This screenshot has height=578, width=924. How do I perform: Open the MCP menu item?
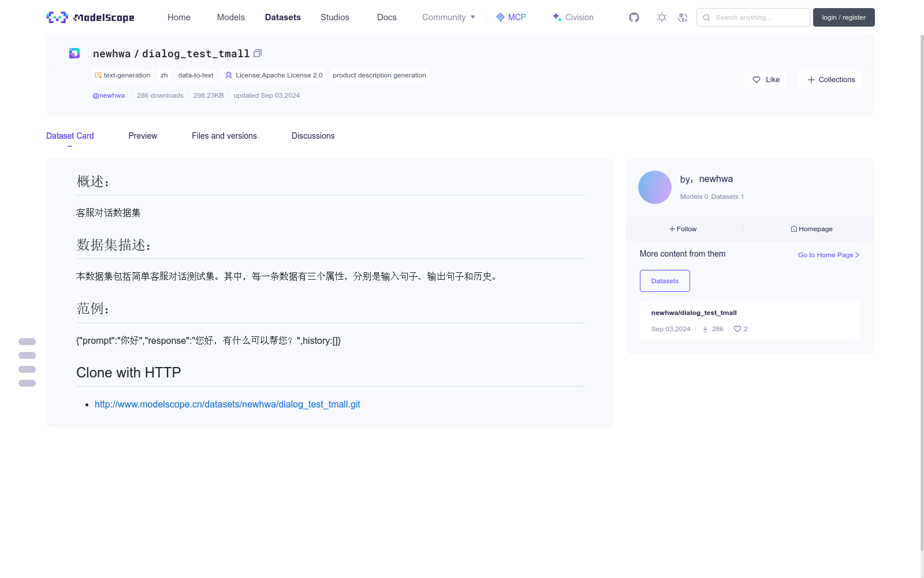click(x=511, y=17)
